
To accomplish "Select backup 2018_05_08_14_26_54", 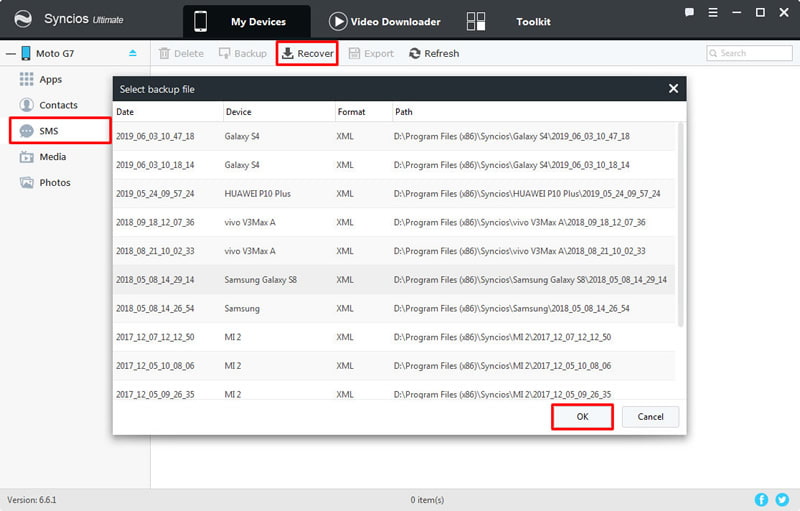I will pyautogui.click(x=394, y=308).
